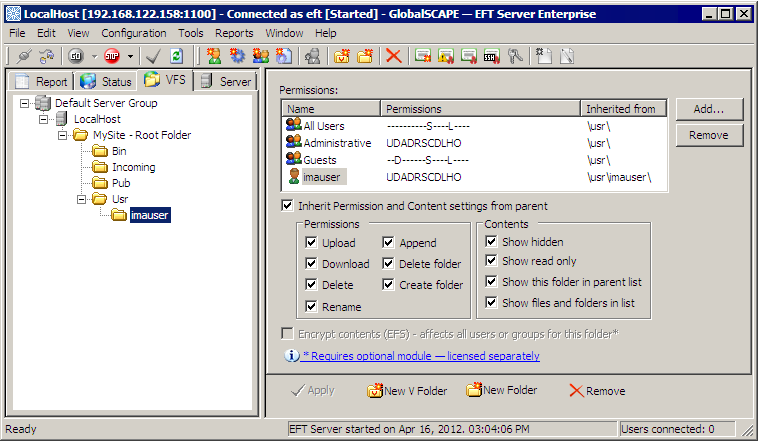Screen dimensions: 758x442
Task: Click the new folder toolbar icon
Action: pos(365,57)
